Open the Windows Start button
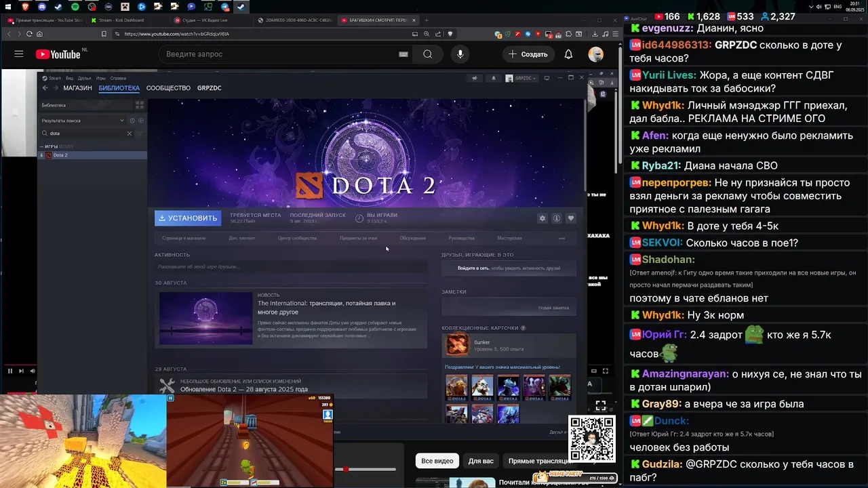Viewport: 868px width, 488px height. click(x=9, y=7)
